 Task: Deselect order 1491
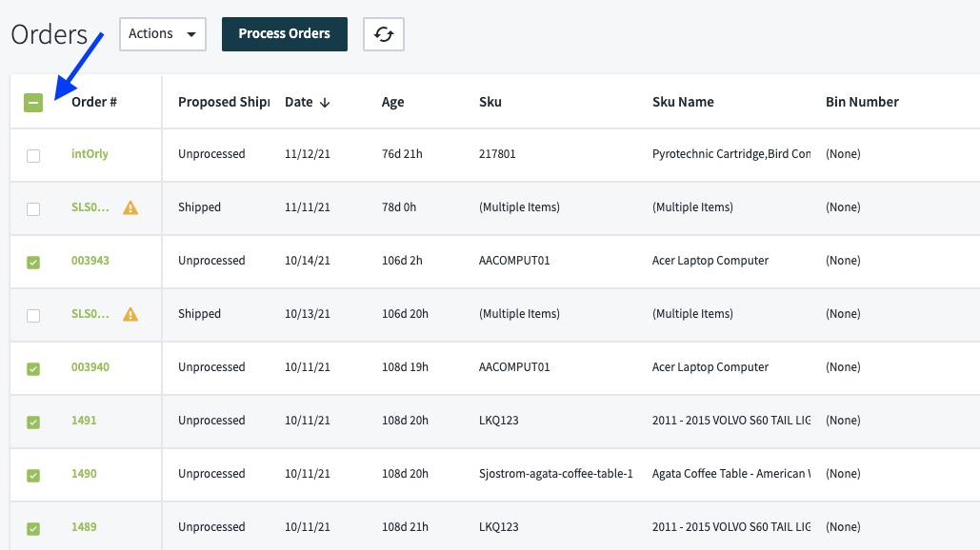point(32,421)
